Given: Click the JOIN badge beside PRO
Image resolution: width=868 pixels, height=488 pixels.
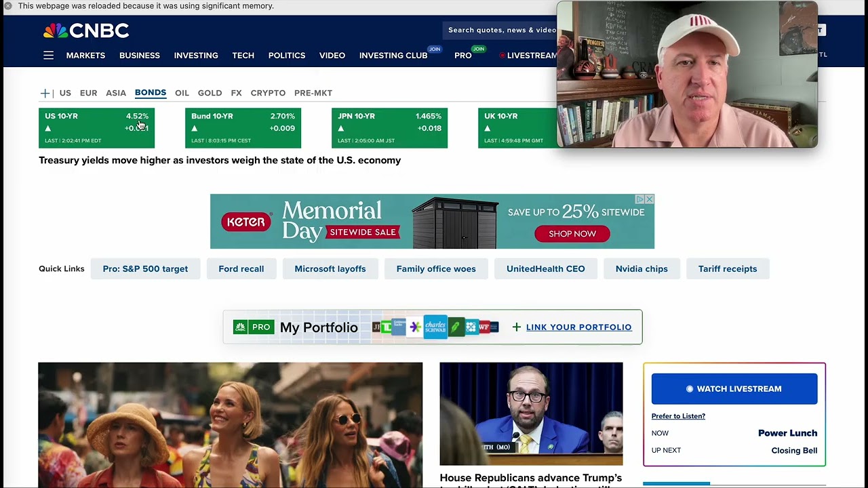Looking at the screenshot, I should pyautogui.click(x=479, y=49).
